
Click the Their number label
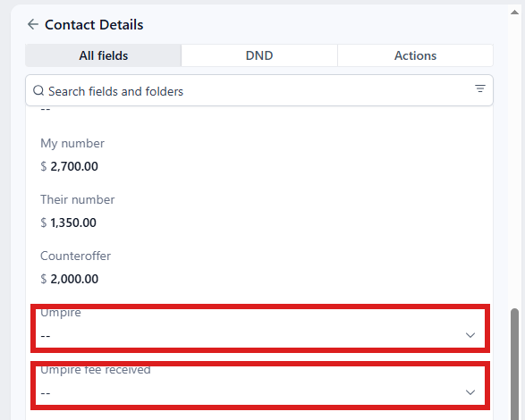pyautogui.click(x=77, y=200)
